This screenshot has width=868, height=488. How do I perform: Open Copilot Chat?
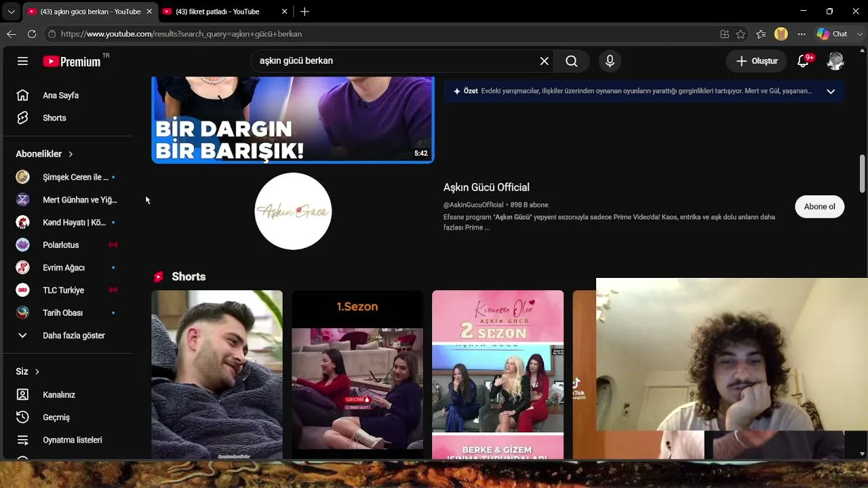(832, 34)
